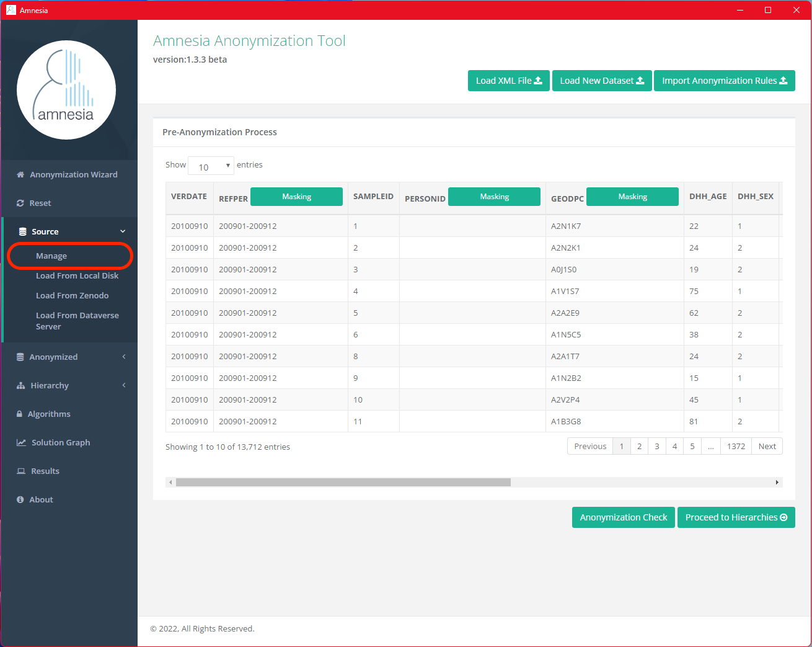Click Masking button for GEODPC column

(x=632, y=197)
